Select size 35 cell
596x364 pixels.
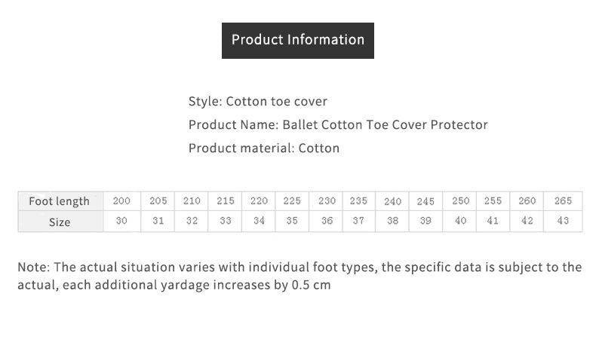pos(292,222)
